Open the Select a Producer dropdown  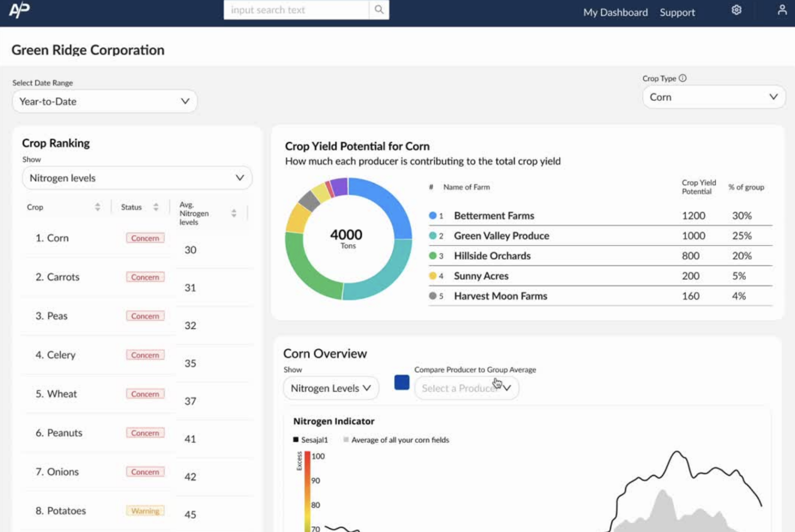(x=466, y=388)
